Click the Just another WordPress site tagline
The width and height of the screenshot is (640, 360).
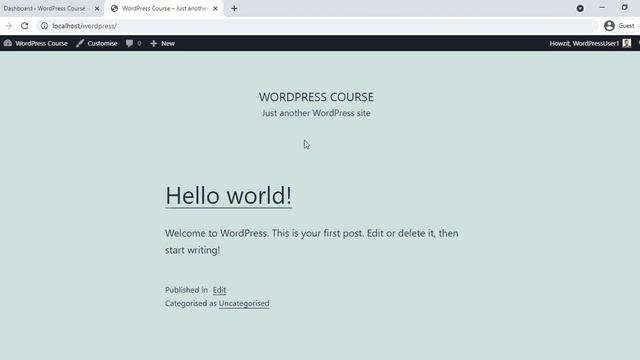pos(316,113)
